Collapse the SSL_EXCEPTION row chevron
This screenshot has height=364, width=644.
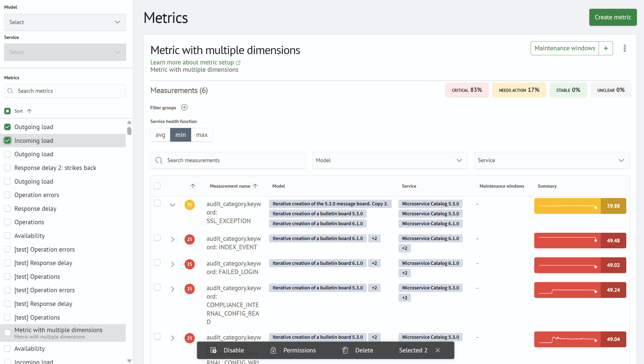coord(173,205)
